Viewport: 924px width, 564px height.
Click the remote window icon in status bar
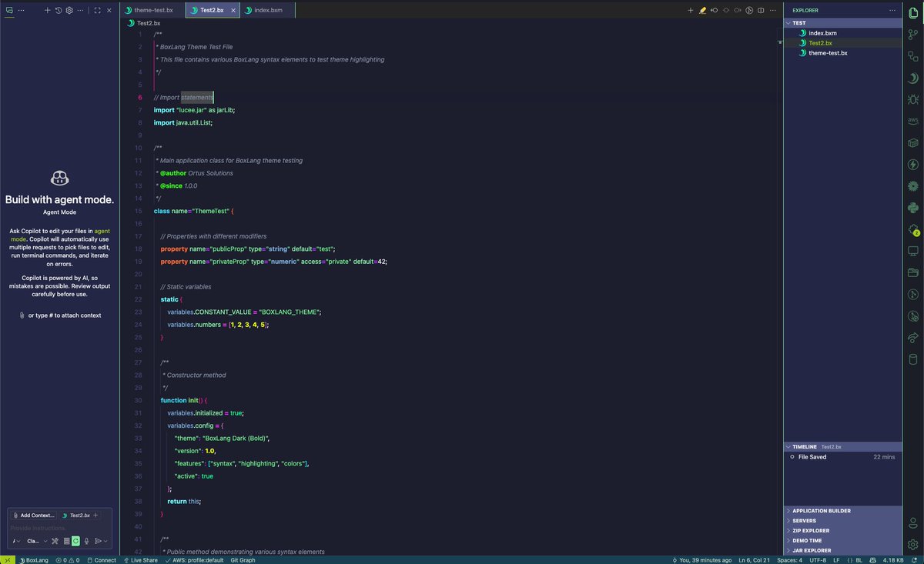click(x=8, y=560)
